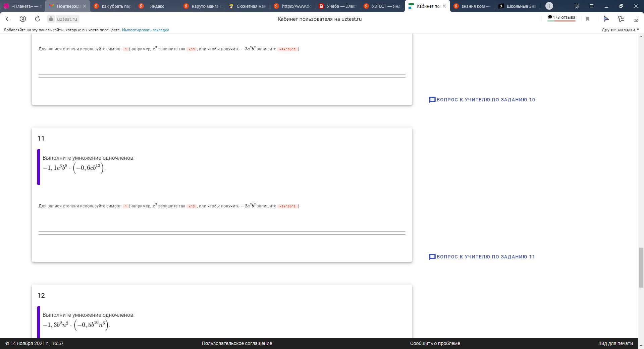This screenshot has height=349, width=644.
Task: Switch to the 'Учёба — Элект' tab
Action: pos(337,6)
